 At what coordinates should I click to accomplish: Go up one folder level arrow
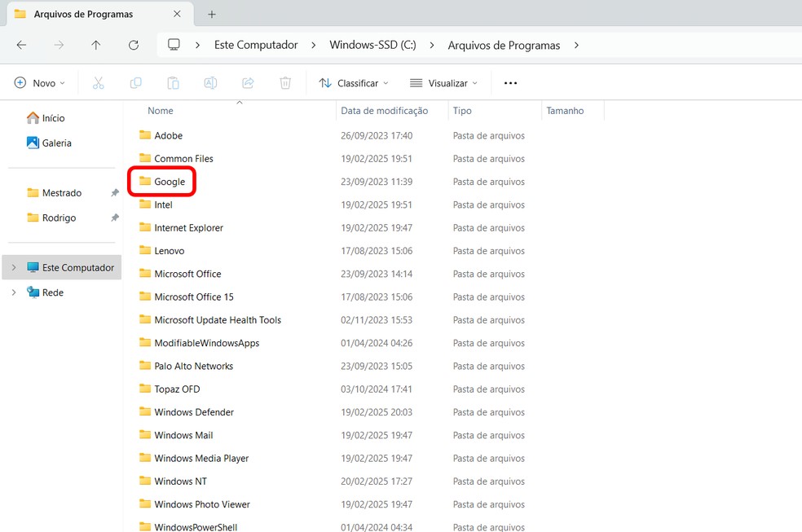click(x=95, y=45)
